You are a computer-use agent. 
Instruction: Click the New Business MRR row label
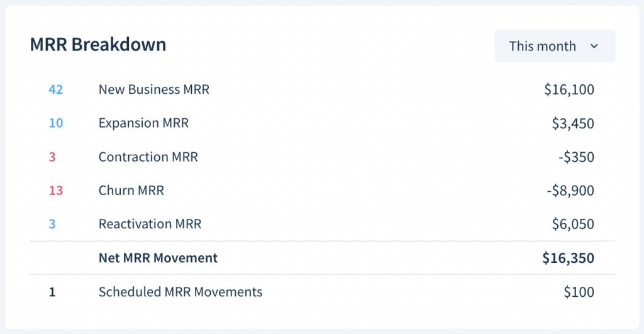point(154,89)
